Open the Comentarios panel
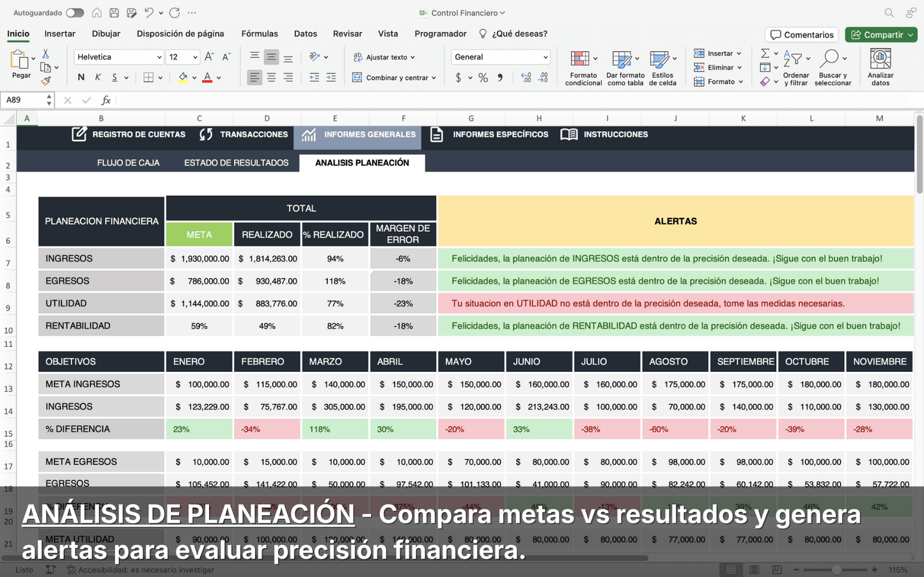This screenshot has width=924, height=577. (x=801, y=35)
